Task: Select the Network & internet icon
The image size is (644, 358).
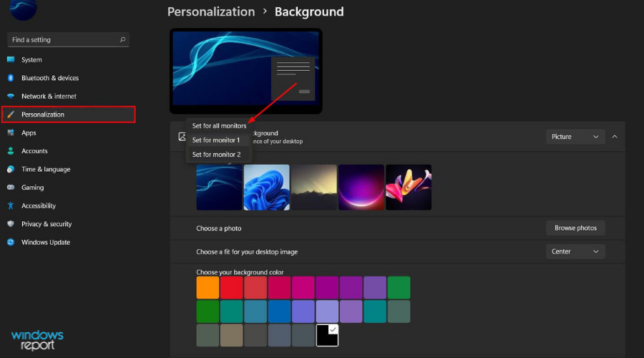Action: coord(11,96)
